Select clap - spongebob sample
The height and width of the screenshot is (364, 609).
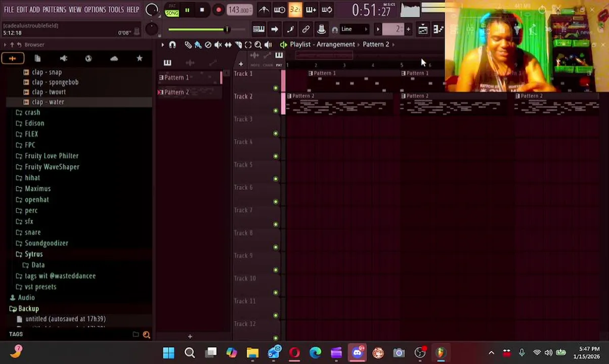point(55,82)
